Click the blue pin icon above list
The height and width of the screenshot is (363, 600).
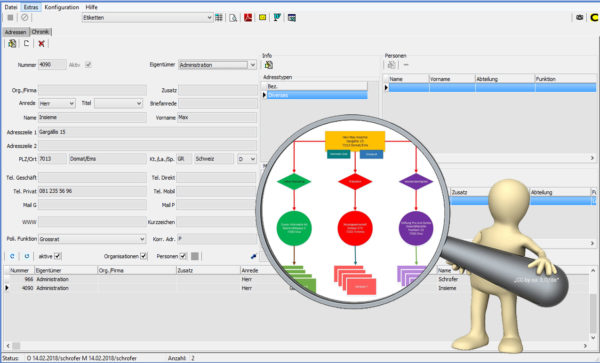tap(253, 256)
